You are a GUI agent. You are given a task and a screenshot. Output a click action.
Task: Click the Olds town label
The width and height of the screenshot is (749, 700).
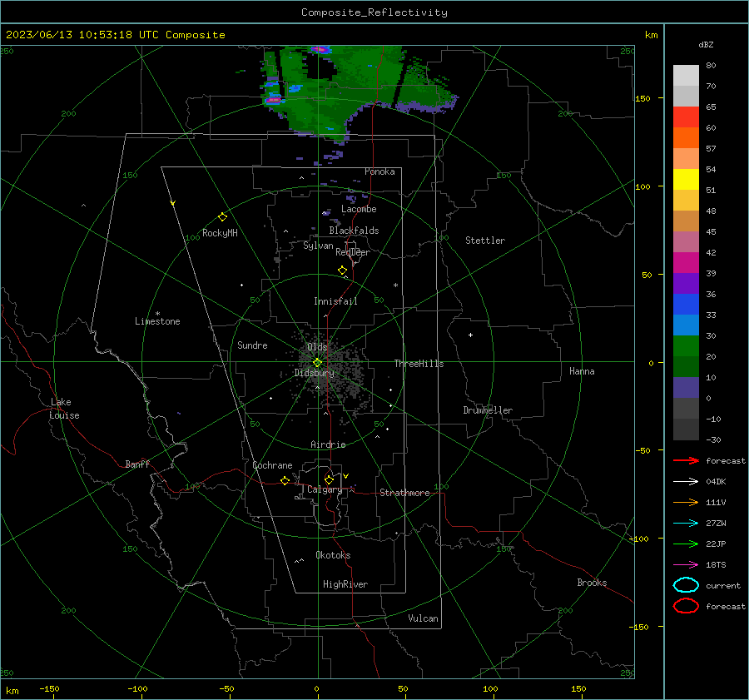317,347
